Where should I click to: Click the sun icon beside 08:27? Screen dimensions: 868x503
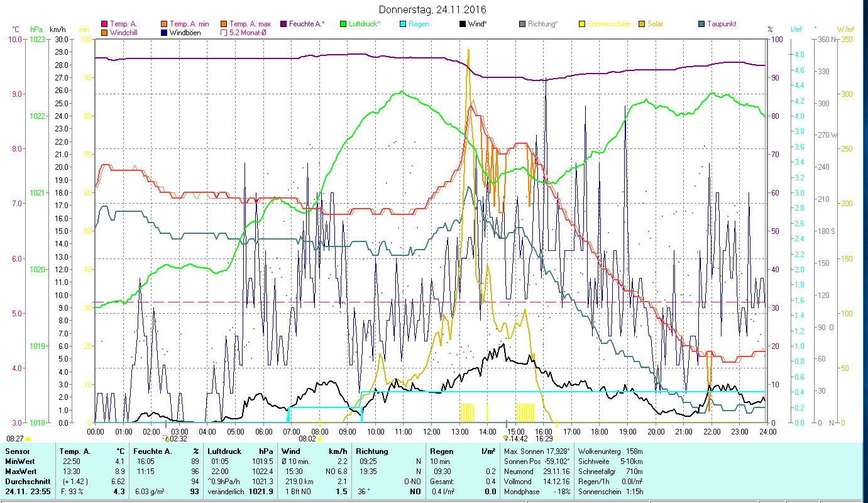pyautogui.click(x=28, y=439)
